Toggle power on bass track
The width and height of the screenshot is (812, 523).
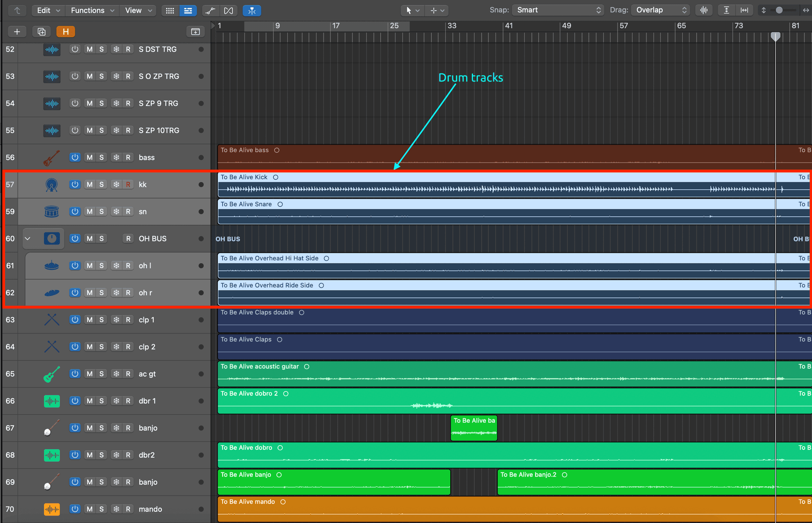coord(75,158)
